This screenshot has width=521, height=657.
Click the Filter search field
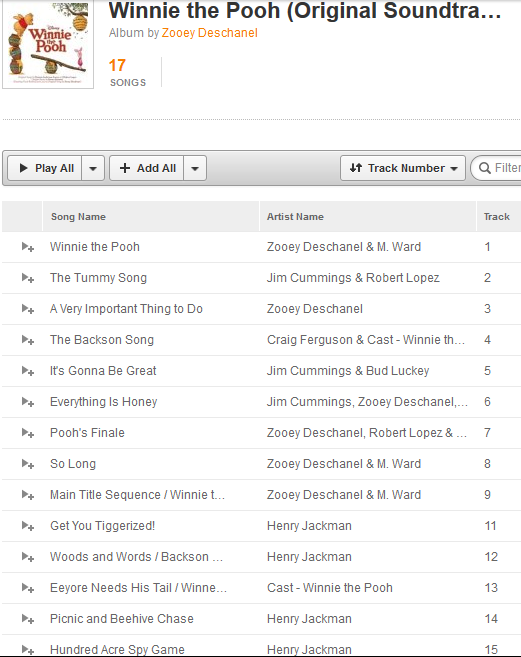click(x=496, y=168)
